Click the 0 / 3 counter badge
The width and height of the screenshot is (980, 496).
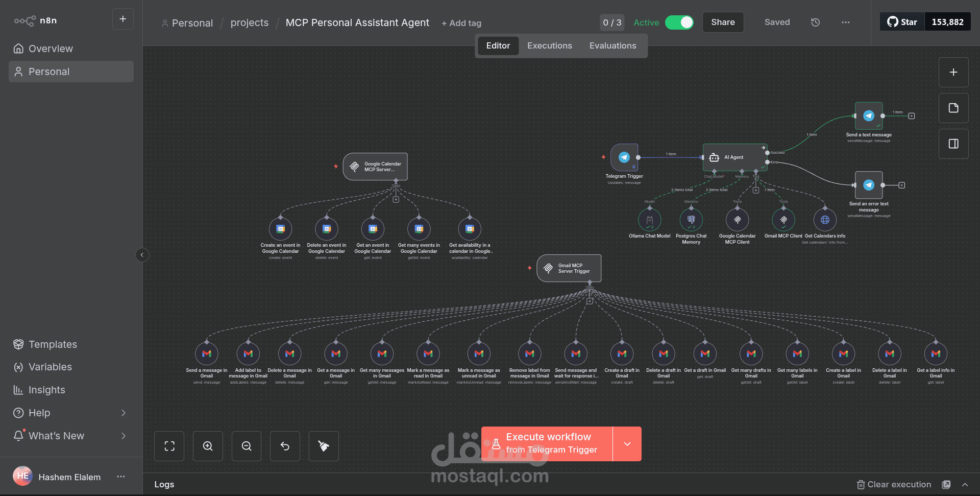click(x=612, y=22)
